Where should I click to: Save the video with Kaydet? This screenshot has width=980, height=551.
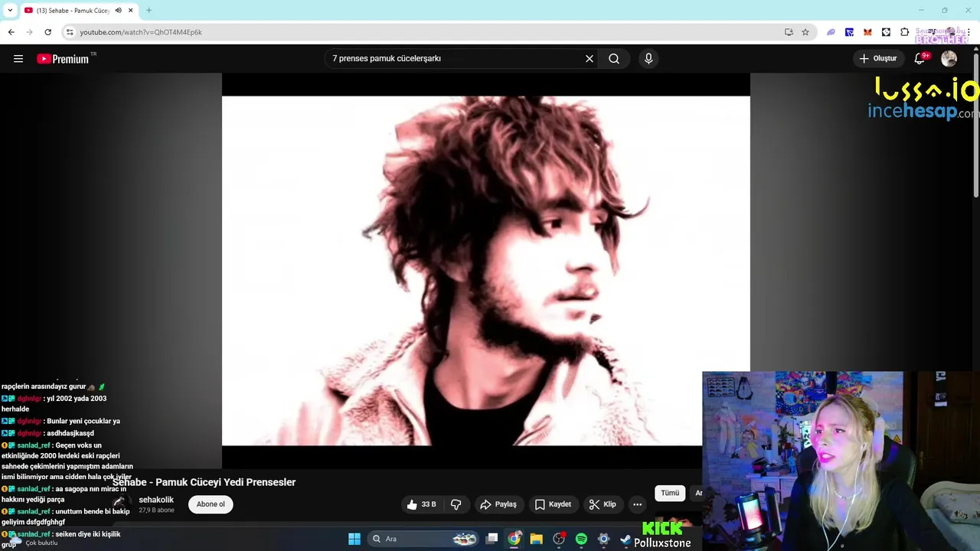[553, 504]
